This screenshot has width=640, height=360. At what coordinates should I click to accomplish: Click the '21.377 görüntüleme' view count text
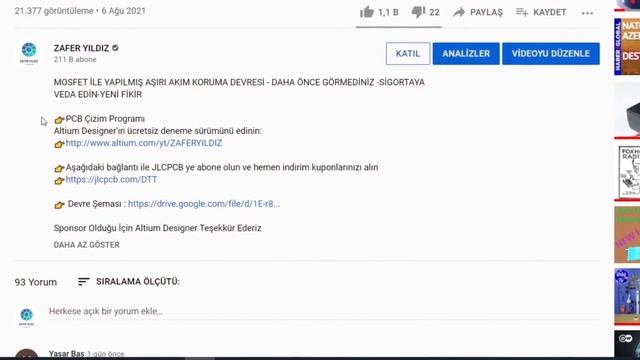[x=53, y=11]
